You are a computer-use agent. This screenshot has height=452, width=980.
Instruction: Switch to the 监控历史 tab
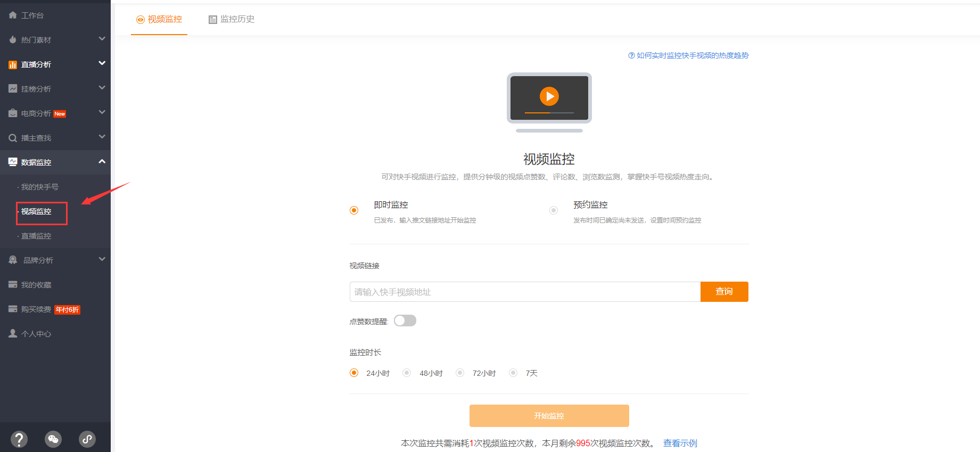(232, 19)
